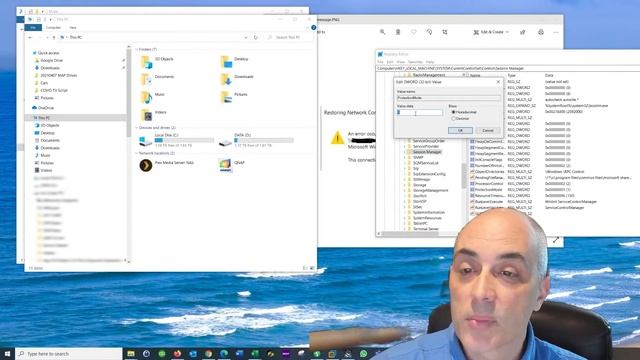The width and height of the screenshot is (640, 360).
Task: Delete the image using Photos trash icon
Action: click(x=398, y=32)
